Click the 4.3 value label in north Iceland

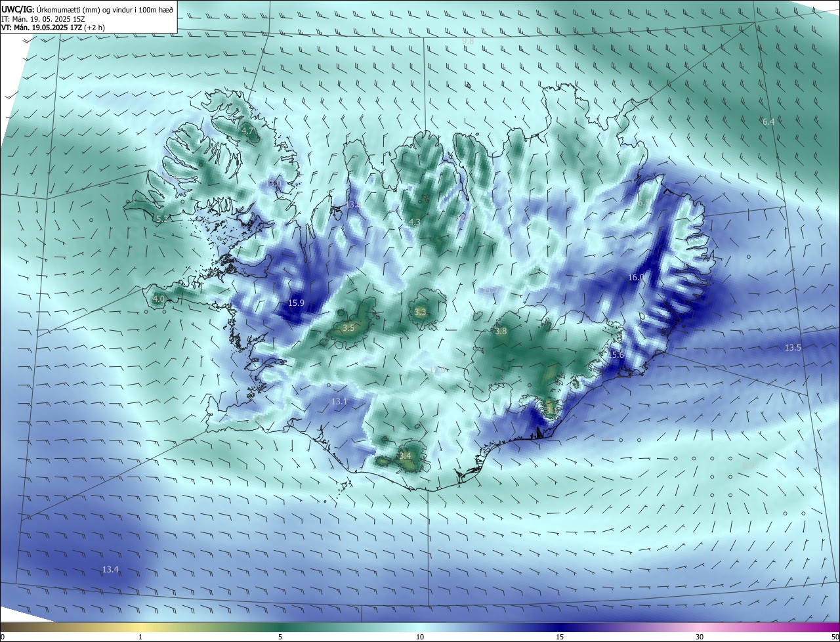point(414,223)
